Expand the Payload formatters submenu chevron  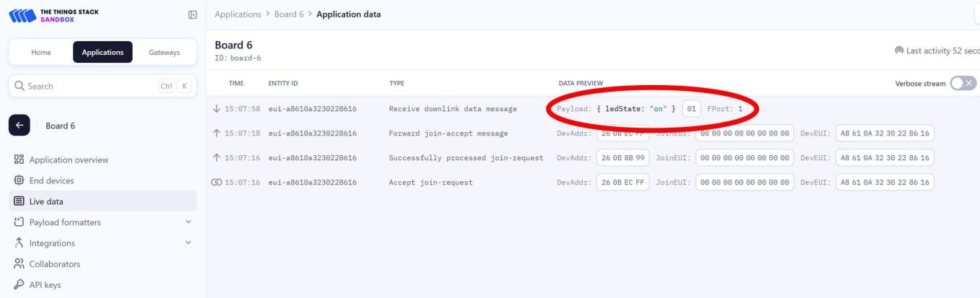click(188, 222)
